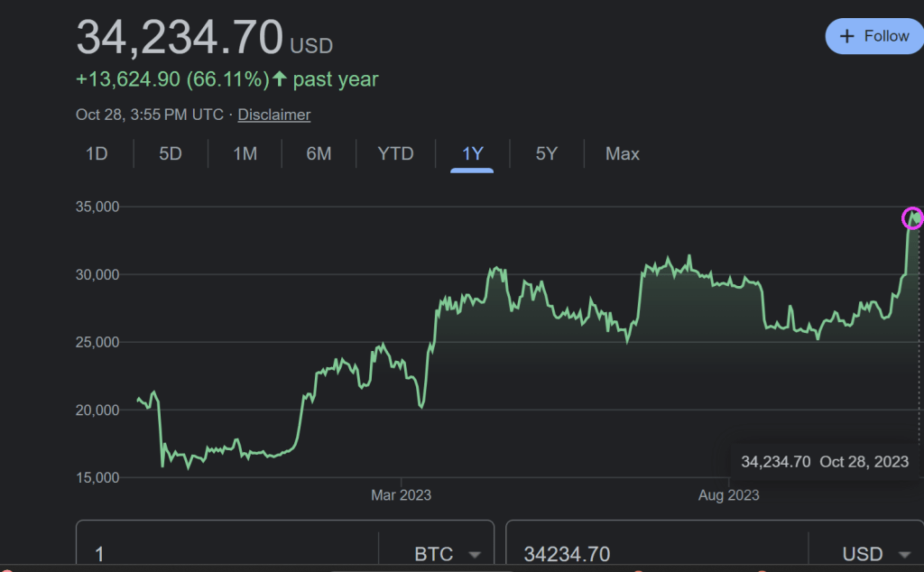Click the Follow button
Viewport: 924px width, 572px height.
click(873, 36)
